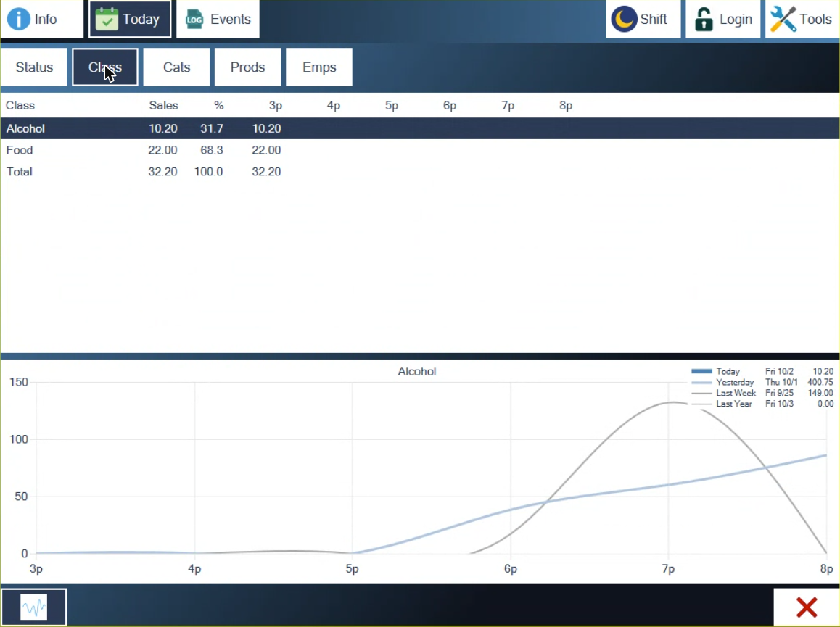Open the Shift moon button

[x=643, y=20]
